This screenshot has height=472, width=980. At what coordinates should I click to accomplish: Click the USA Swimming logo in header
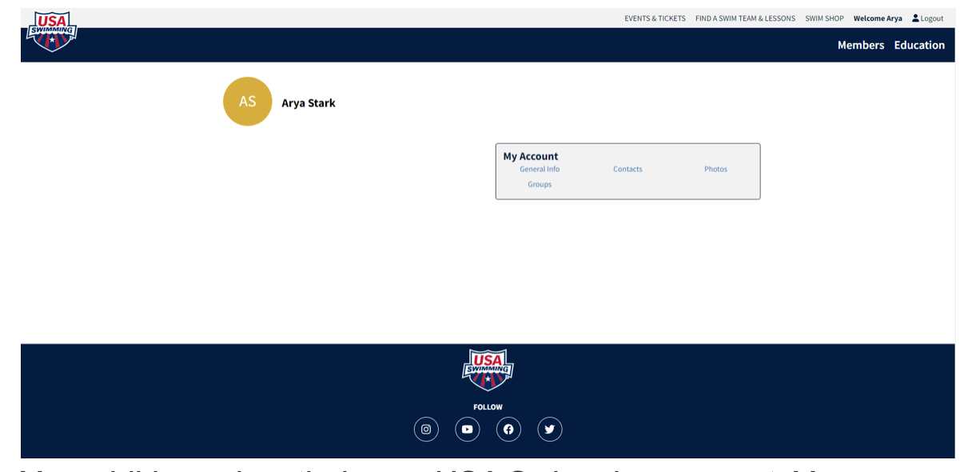coord(52,32)
